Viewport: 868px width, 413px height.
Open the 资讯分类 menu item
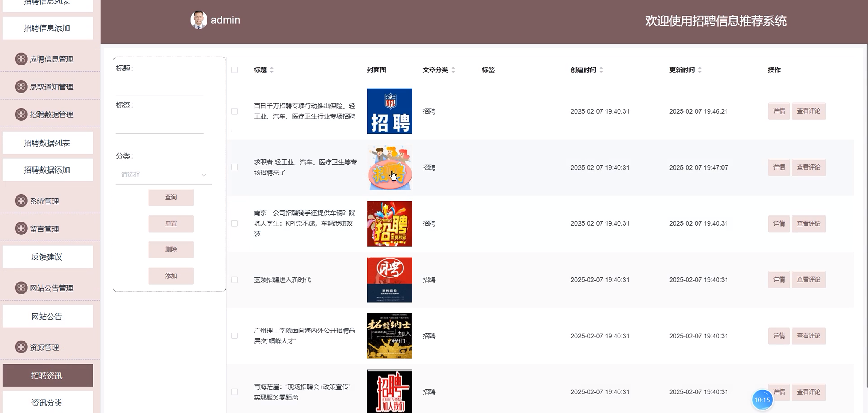click(47, 403)
